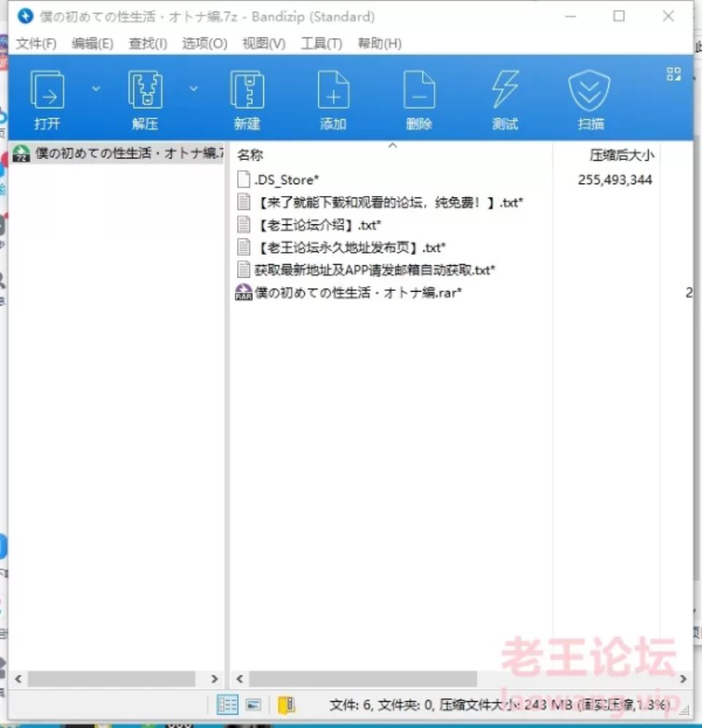Click the yellow archive info icon

tap(286, 705)
